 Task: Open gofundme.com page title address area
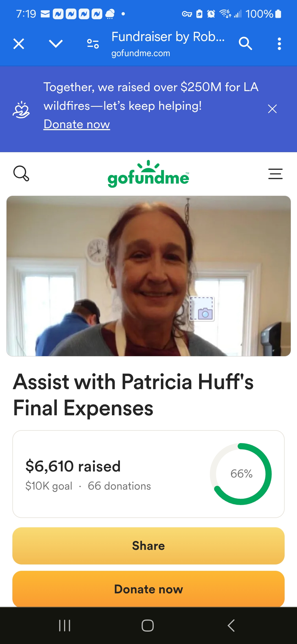pos(168,44)
